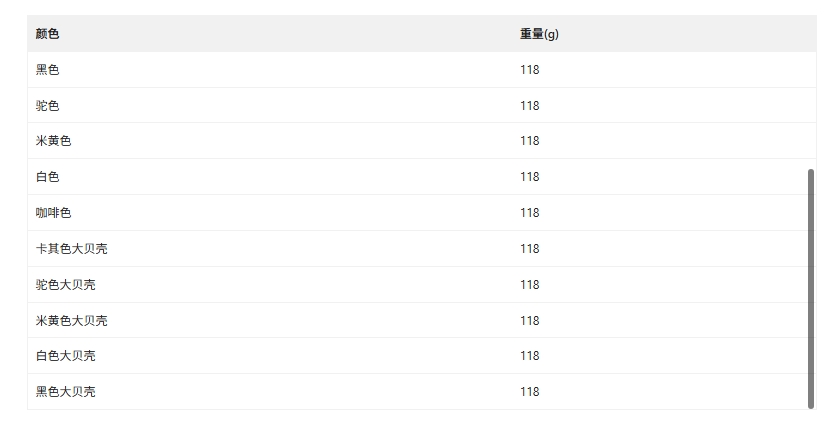
Task: Click the weight cell in the 驼色大贝壳 row
Action: click(529, 285)
